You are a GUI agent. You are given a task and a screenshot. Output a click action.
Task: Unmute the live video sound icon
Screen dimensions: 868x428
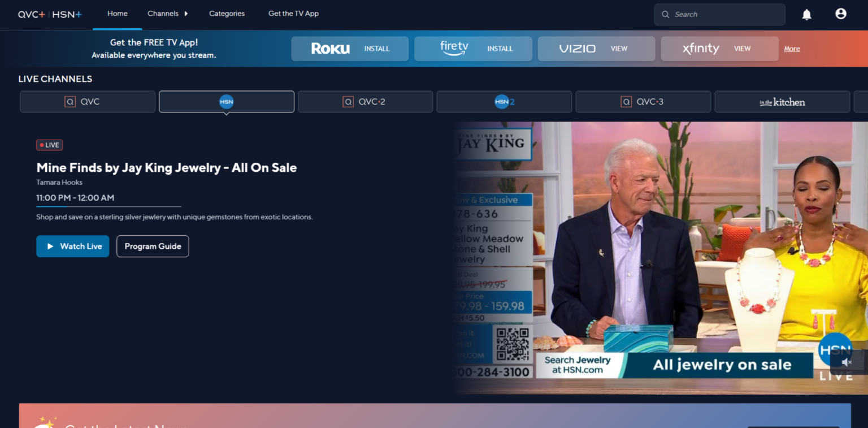(847, 362)
